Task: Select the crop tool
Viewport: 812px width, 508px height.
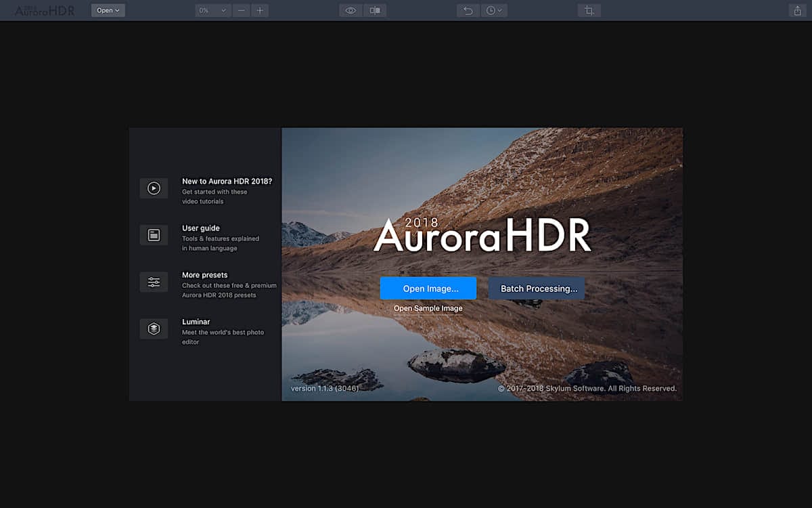Action: coord(589,10)
